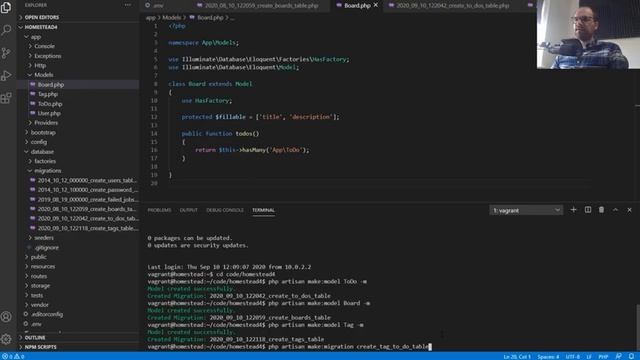Expand the Console folder
The image size is (640, 360).
pyautogui.click(x=78, y=46)
